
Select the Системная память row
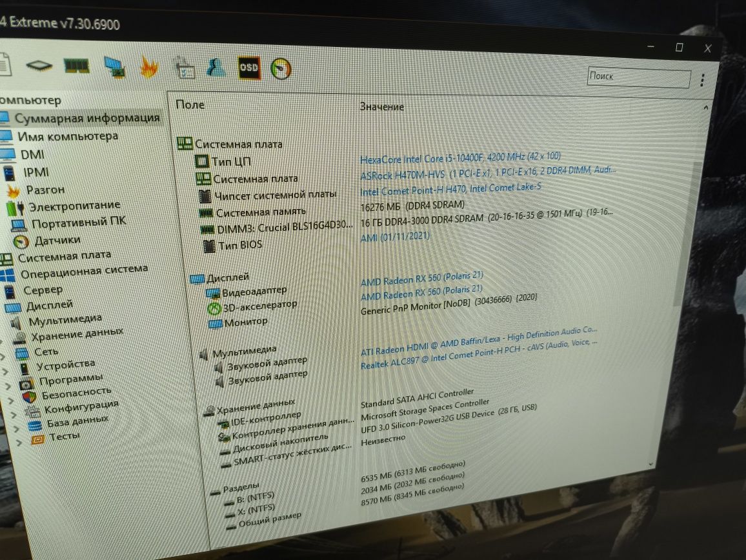point(252,212)
